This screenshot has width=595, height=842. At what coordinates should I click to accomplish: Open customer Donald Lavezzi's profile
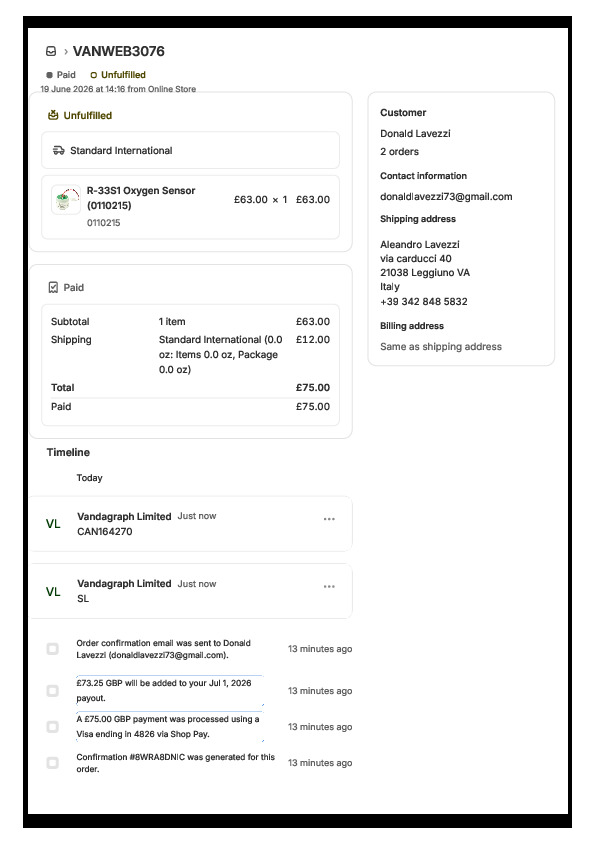click(x=415, y=133)
